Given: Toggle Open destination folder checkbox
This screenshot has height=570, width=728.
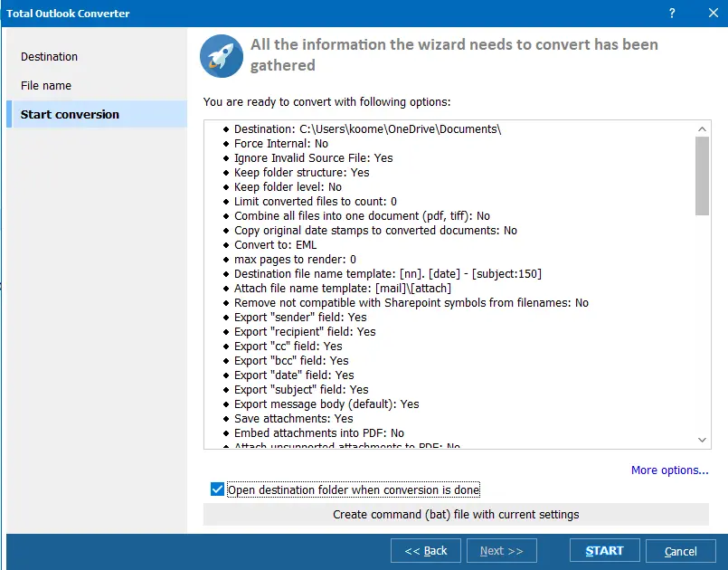Looking at the screenshot, I should (217, 489).
